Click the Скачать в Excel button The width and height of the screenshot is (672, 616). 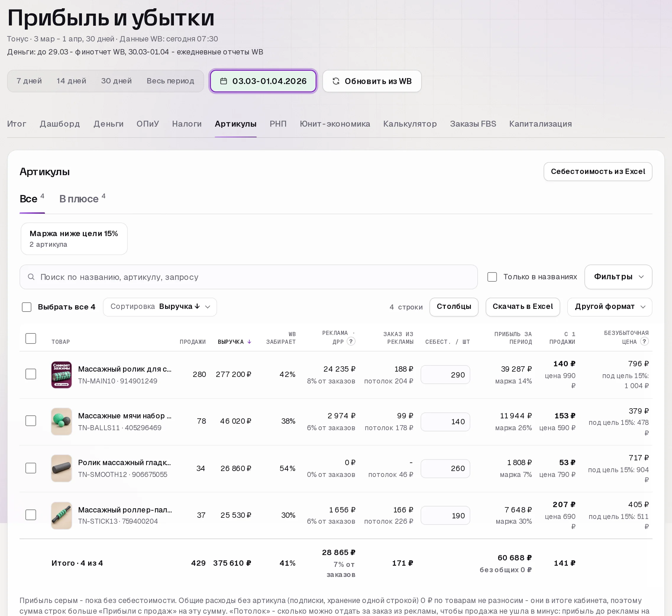click(522, 307)
